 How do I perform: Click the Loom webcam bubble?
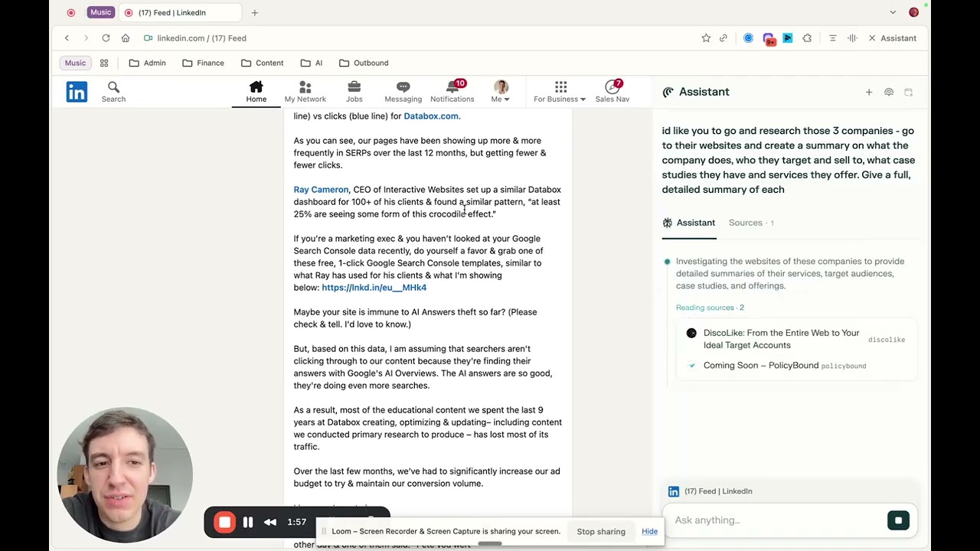pos(125,474)
